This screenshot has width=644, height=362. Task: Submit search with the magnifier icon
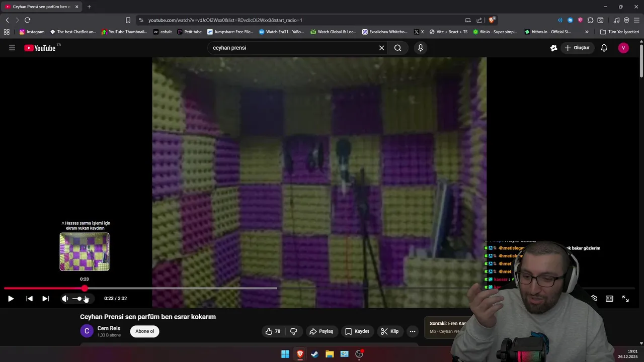point(398,48)
